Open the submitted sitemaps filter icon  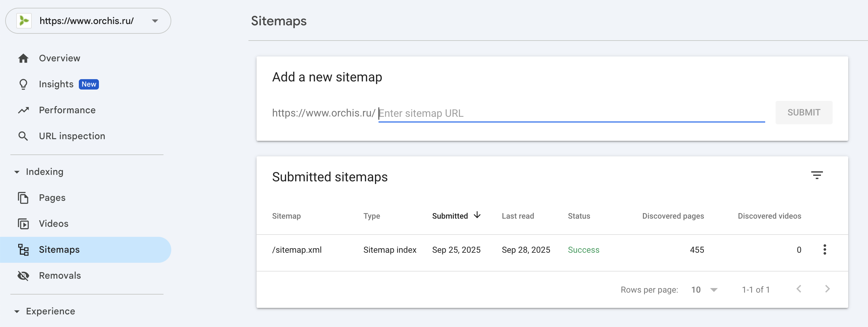816,175
